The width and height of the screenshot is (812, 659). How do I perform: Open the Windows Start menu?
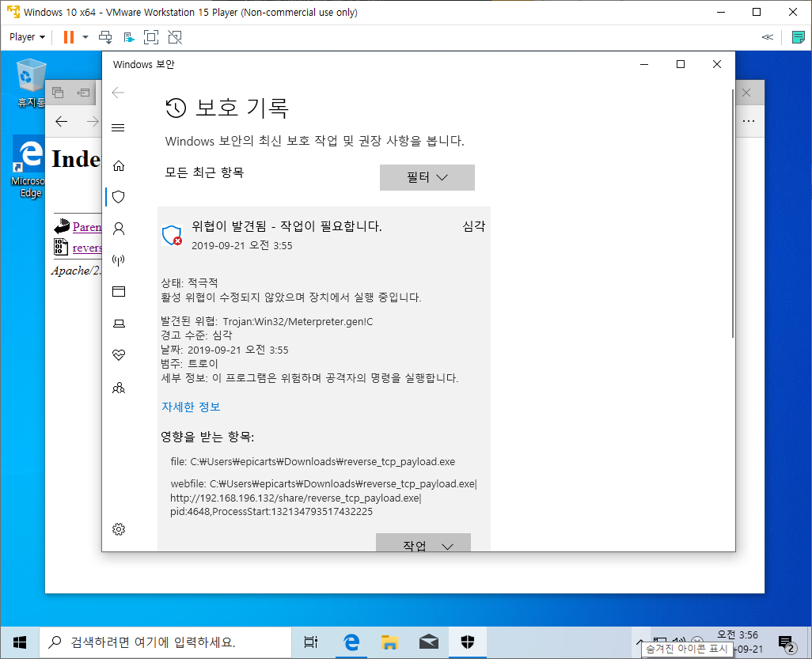(x=20, y=642)
